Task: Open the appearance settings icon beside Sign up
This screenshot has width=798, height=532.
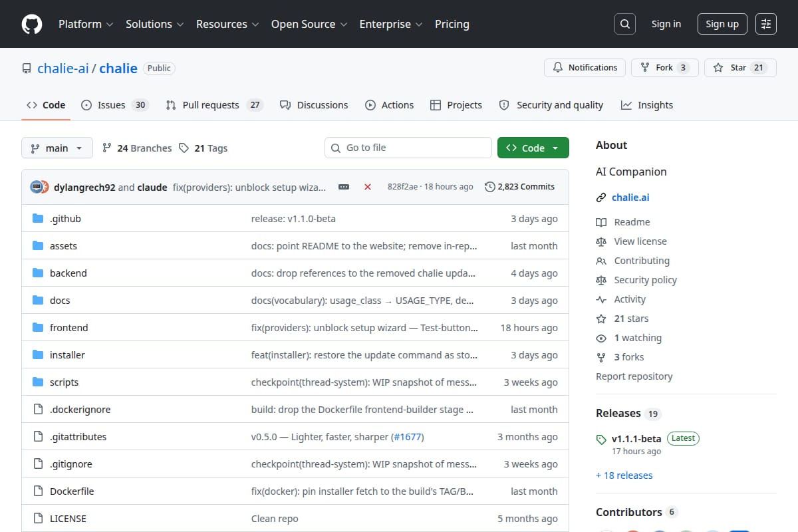Action: [x=766, y=24]
